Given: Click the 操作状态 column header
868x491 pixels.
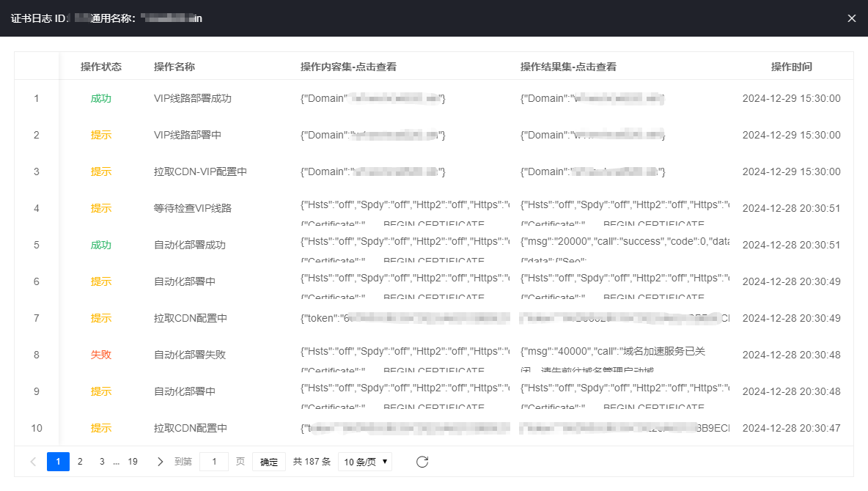Looking at the screenshot, I should coord(100,67).
